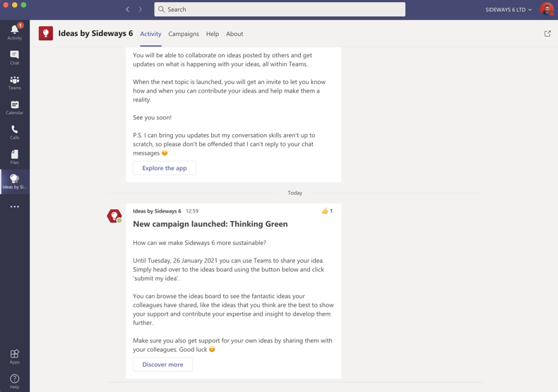This screenshot has height=392, width=558.
Task: Click the macOS green fullscreen button
Action: point(23,5)
